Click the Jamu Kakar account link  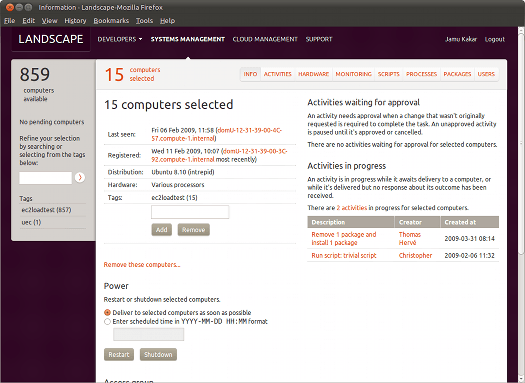(461, 39)
